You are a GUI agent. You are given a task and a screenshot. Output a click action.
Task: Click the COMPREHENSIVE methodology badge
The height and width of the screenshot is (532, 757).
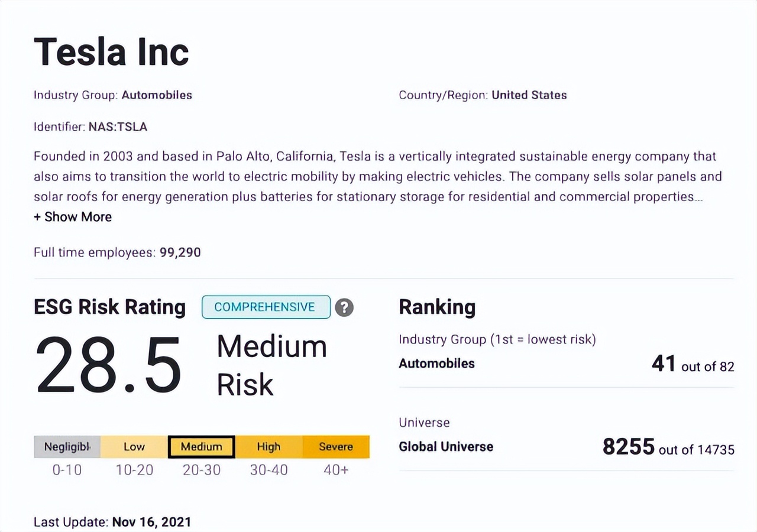[266, 307]
